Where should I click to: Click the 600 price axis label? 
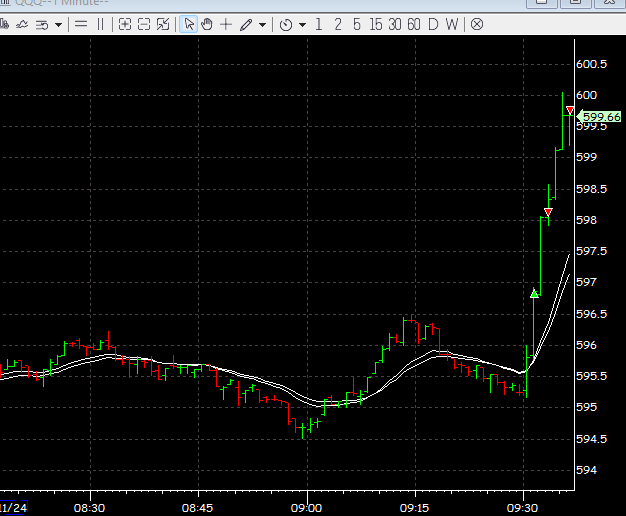(586, 95)
